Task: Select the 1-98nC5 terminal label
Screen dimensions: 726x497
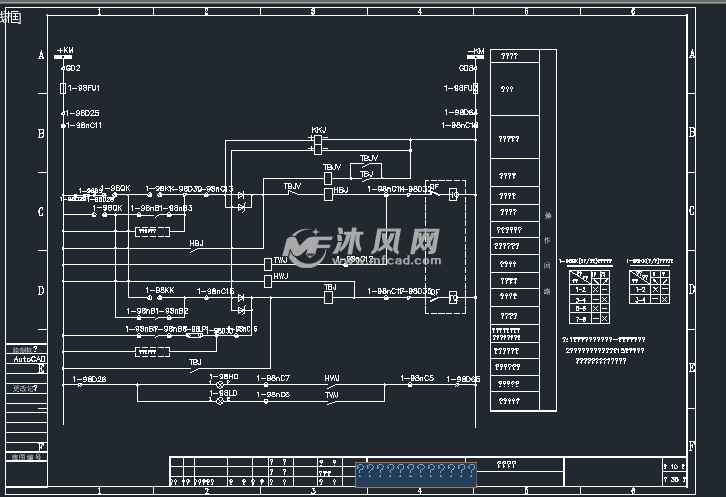Action: click(417, 378)
